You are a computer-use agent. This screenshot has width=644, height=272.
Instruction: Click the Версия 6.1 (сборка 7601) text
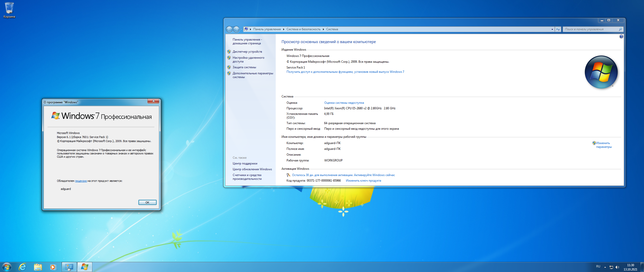[82, 137]
